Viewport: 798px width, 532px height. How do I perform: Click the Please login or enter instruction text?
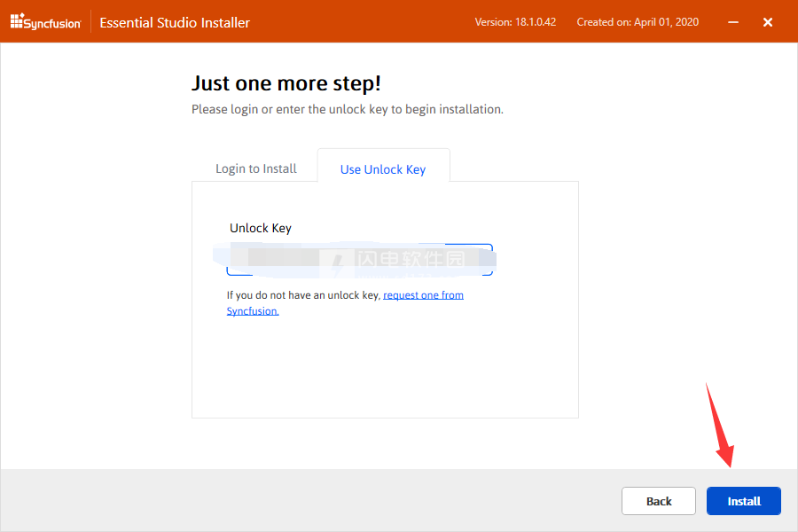point(347,109)
